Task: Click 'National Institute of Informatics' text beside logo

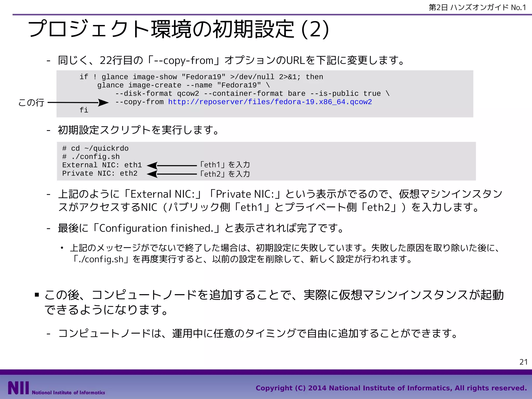Action: tap(69, 393)
